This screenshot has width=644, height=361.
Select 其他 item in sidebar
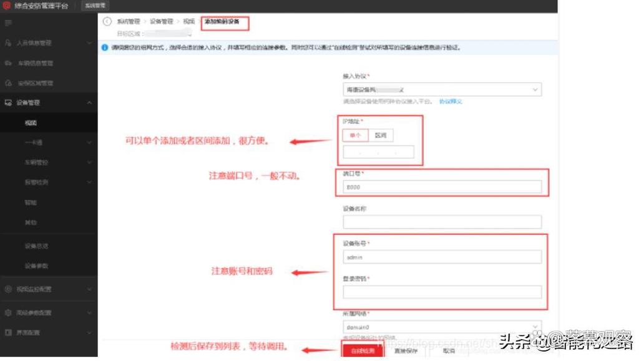[x=31, y=222]
